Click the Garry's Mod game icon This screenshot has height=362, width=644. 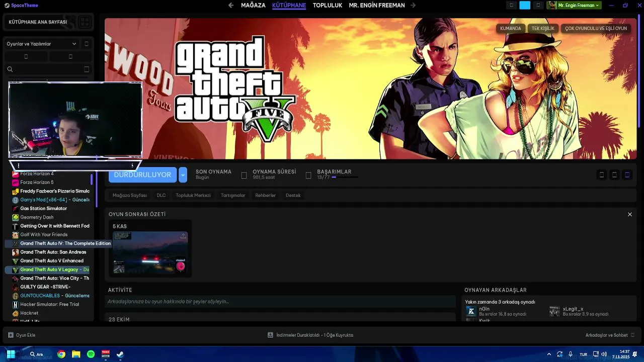[x=16, y=200]
